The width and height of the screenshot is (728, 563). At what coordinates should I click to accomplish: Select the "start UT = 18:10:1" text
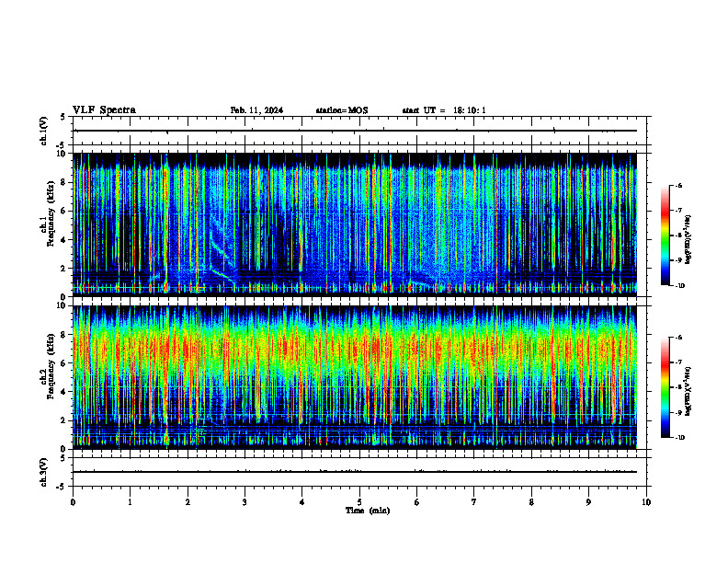point(444,110)
